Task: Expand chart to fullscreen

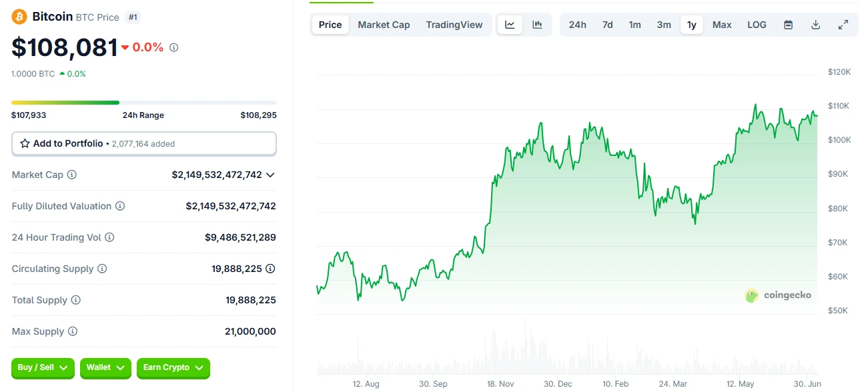Action: [x=843, y=25]
